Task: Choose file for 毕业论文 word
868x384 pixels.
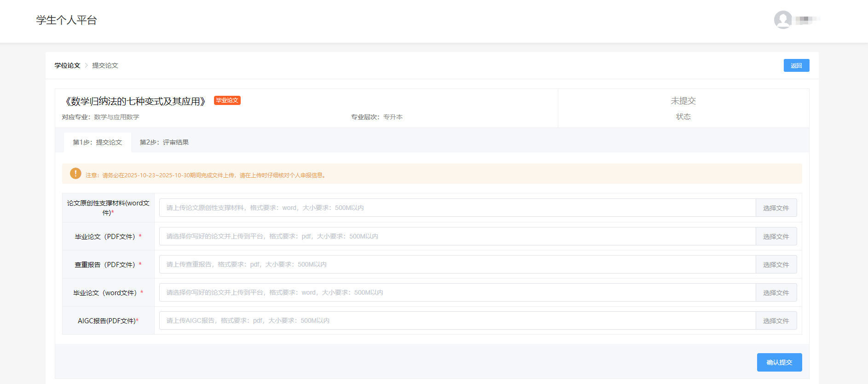Action: coord(776,293)
